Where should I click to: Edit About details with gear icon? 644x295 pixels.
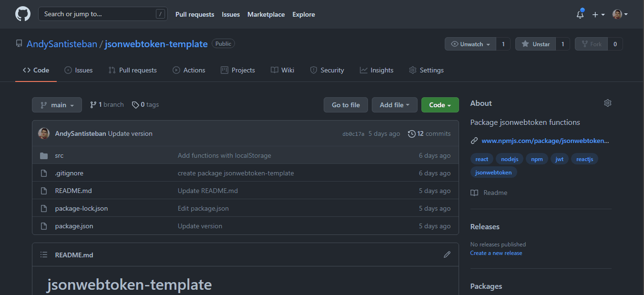[607, 103]
